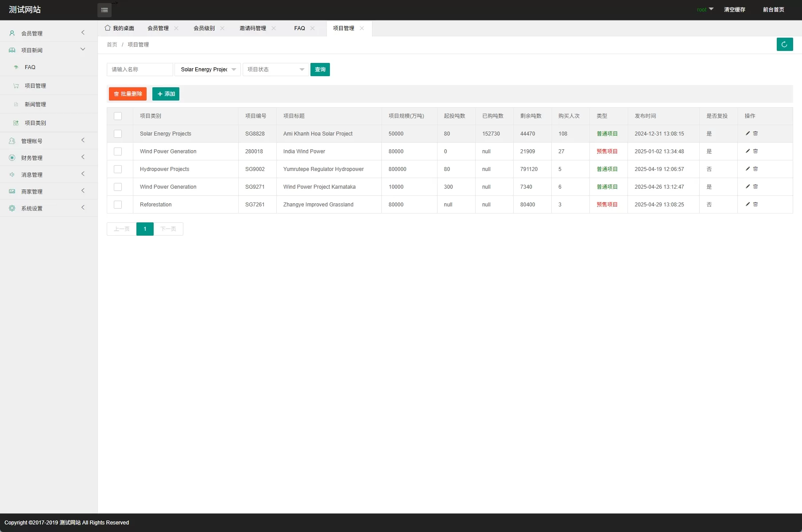
Task: Toggle the select-all checkbox in table header
Action: [118, 116]
